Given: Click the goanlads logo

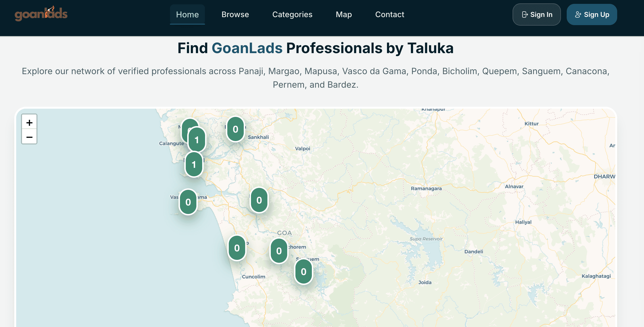Looking at the screenshot, I should (x=41, y=14).
